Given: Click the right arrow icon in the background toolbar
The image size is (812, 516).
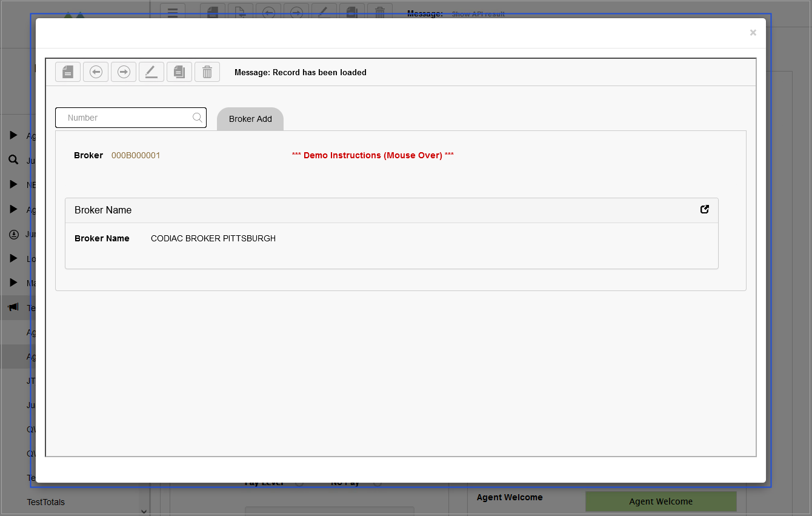Looking at the screenshot, I should (296, 12).
